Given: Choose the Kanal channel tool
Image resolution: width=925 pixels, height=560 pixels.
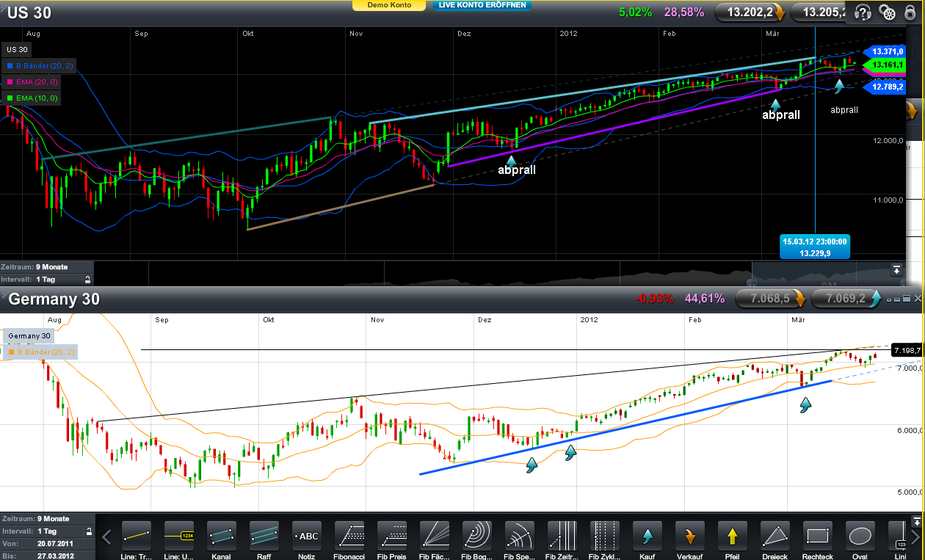Looking at the screenshot, I should [x=221, y=535].
